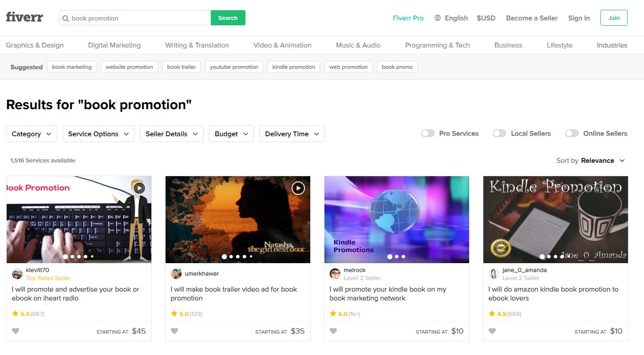The image size is (644, 355).
Task: Open Kindle Promotion coffee cup thumbnail
Action: pos(556,220)
